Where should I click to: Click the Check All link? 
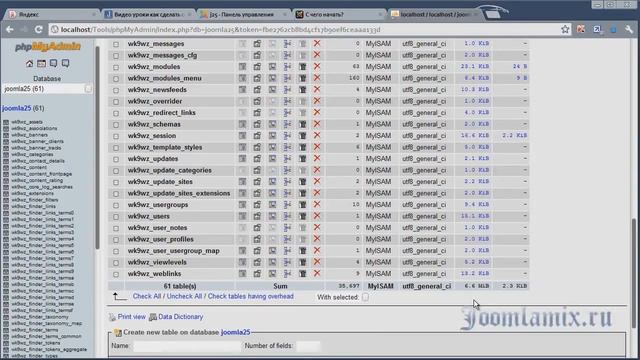tap(147, 296)
